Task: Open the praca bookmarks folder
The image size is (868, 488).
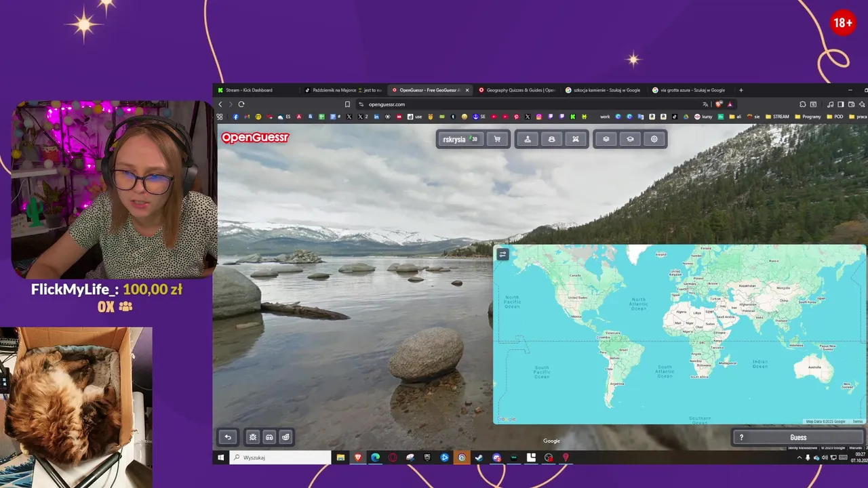Action: pos(857,117)
